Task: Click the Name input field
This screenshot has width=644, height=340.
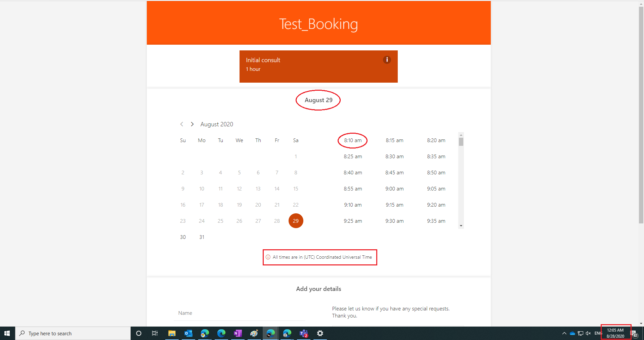Action: coord(240,313)
